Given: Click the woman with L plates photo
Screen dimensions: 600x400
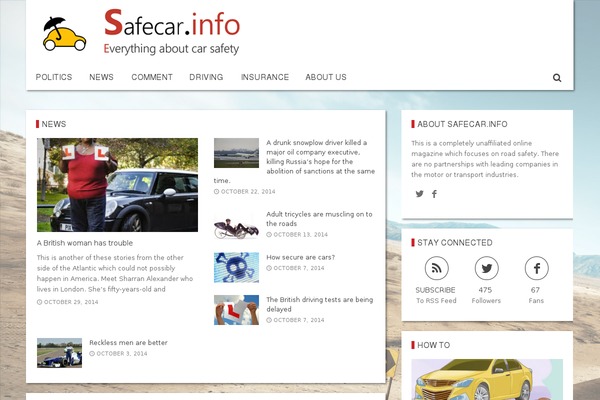Looking at the screenshot, I should [x=117, y=185].
